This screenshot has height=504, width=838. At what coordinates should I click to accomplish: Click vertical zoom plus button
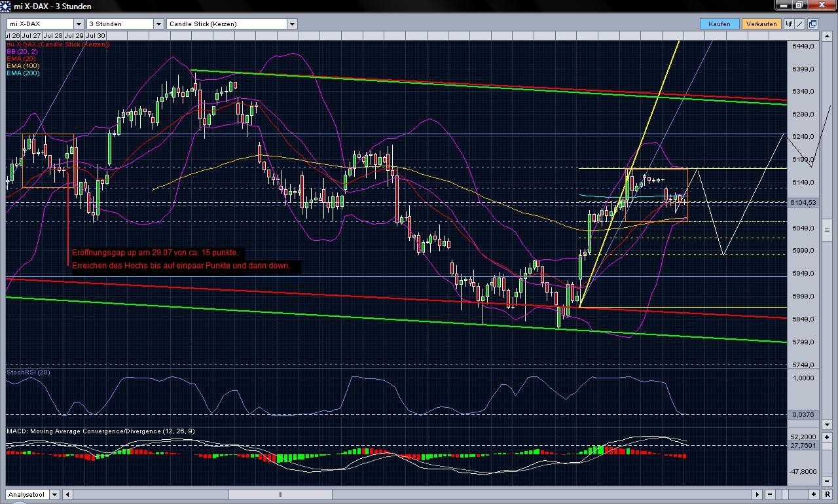click(x=828, y=437)
